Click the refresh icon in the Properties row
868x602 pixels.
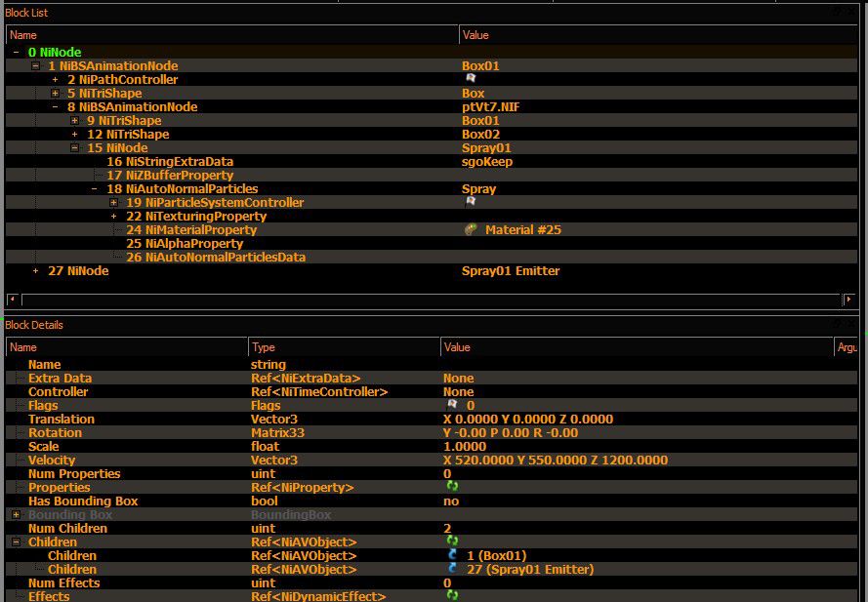[452, 486]
